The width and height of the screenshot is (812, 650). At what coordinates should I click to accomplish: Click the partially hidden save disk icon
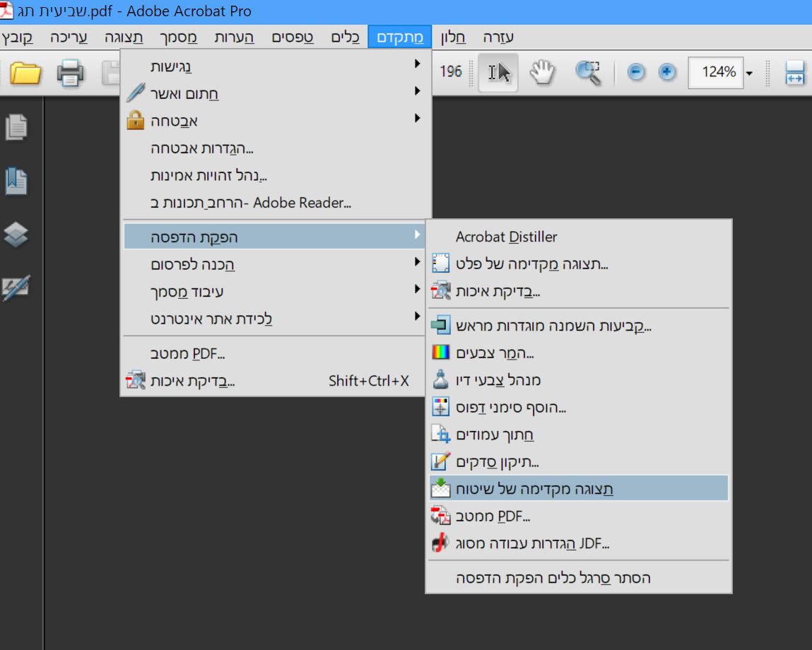110,73
